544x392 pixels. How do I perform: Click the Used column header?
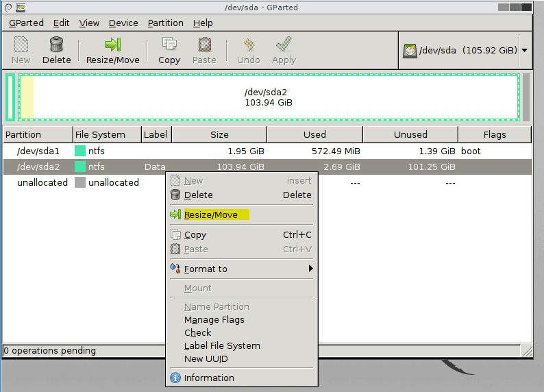(x=314, y=134)
